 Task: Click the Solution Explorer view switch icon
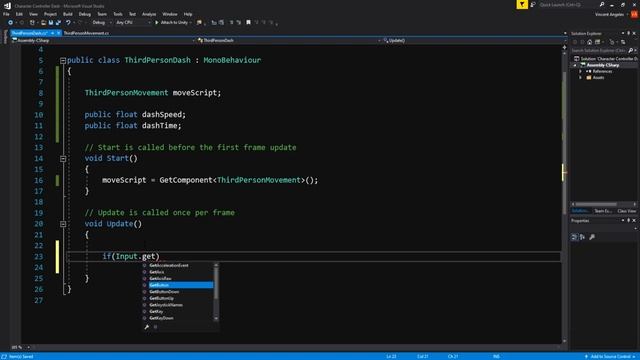click(598, 42)
